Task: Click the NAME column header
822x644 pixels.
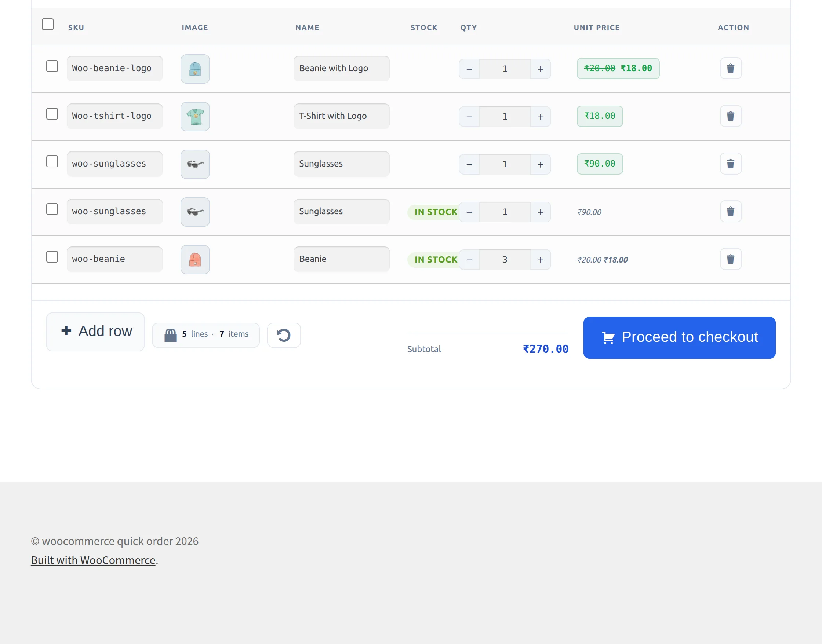Action: point(307,28)
